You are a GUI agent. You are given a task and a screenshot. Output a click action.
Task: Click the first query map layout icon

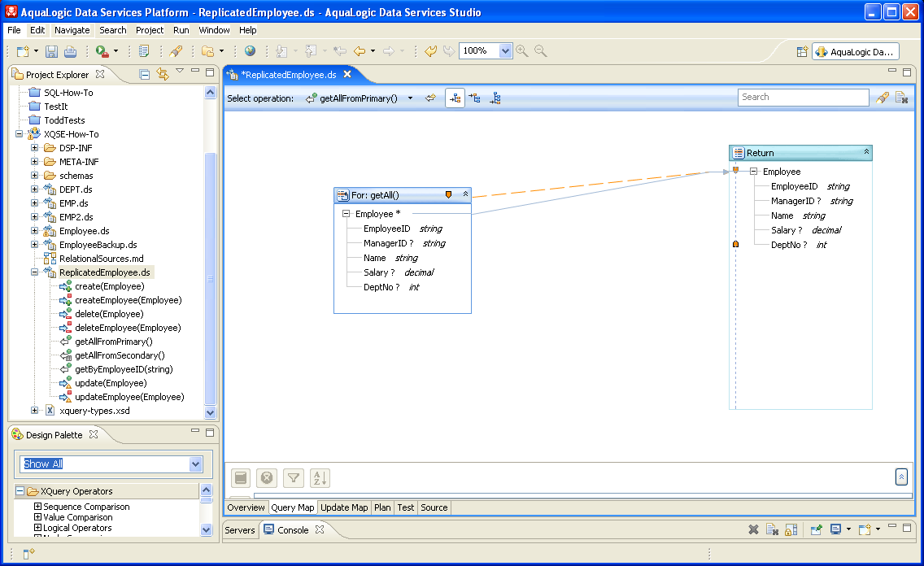[x=455, y=98]
